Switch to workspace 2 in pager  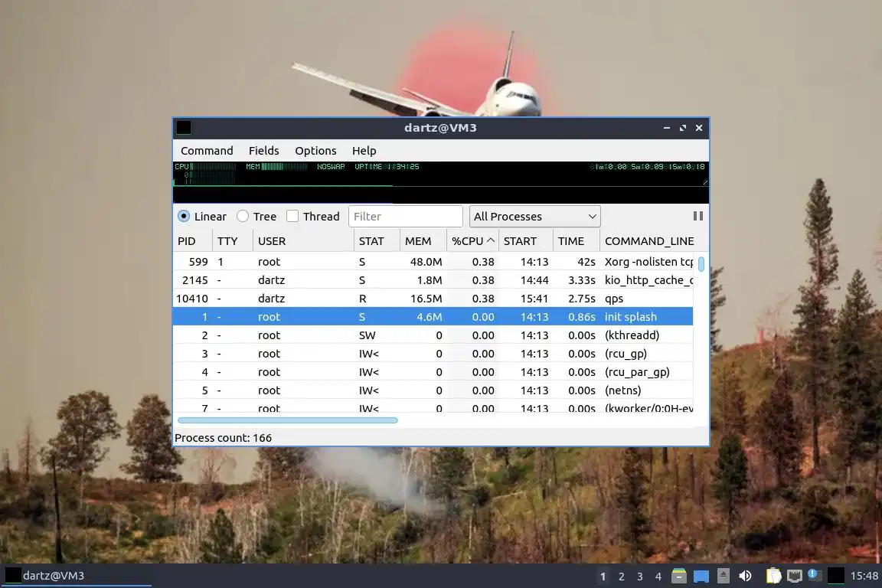tap(622, 577)
